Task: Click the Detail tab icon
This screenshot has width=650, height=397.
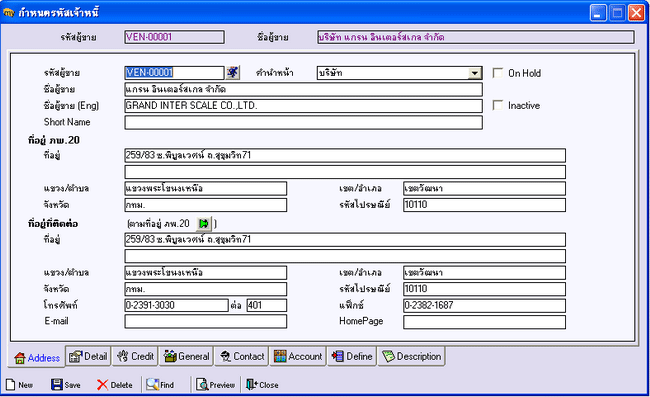Action: [76, 356]
